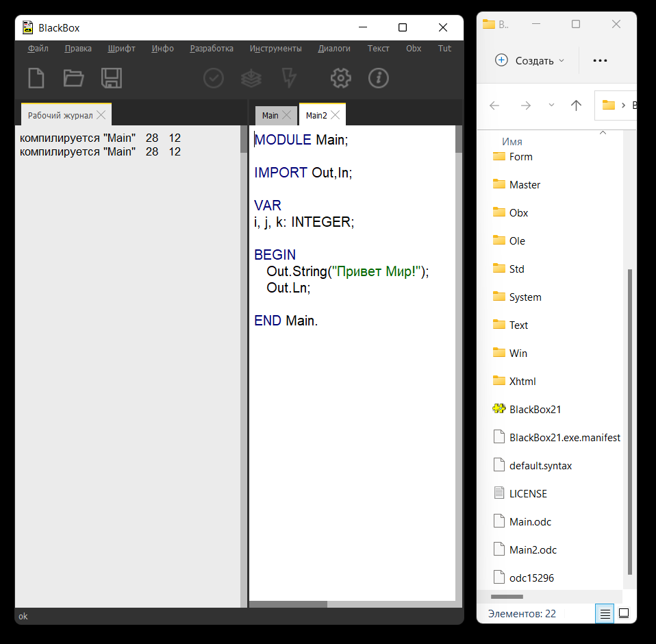
Task: Click the stacked layers toolbar icon
Action: point(251,78)
